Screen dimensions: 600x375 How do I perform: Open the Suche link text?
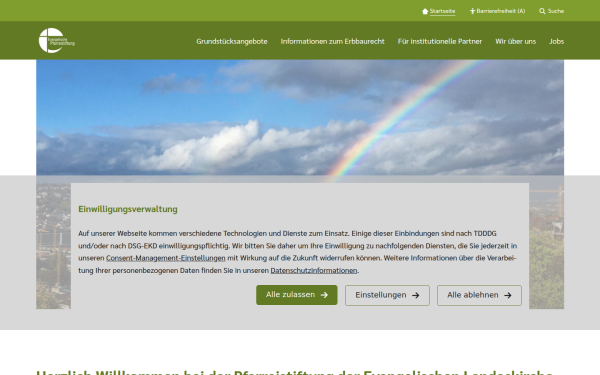point(556,11)
